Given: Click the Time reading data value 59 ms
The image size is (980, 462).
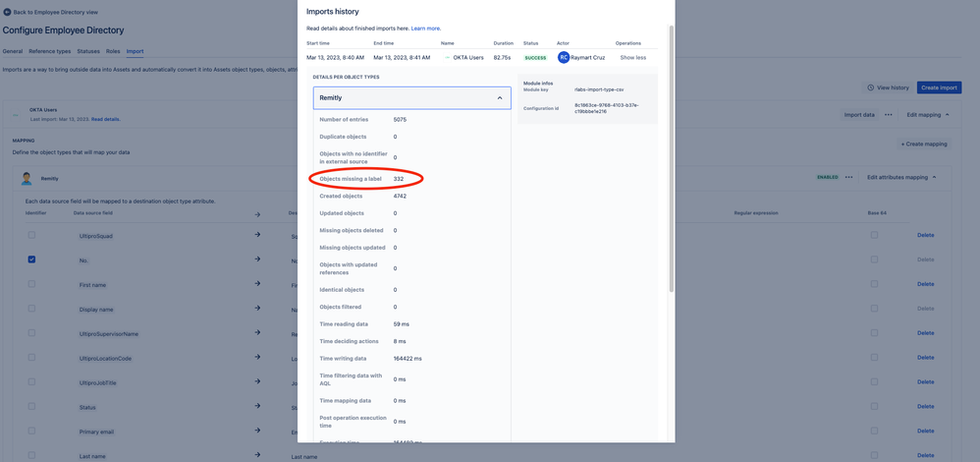Looking at the screenshot, I should coord(402,324).
